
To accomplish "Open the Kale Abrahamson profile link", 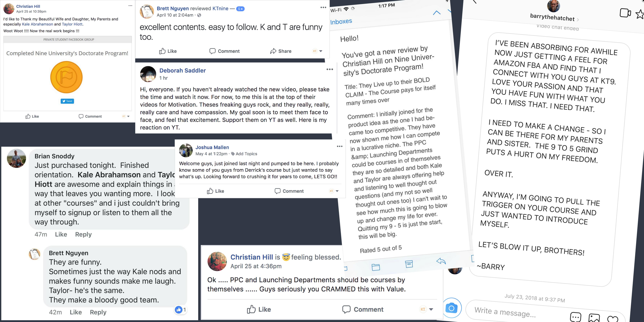I will 38,24.
